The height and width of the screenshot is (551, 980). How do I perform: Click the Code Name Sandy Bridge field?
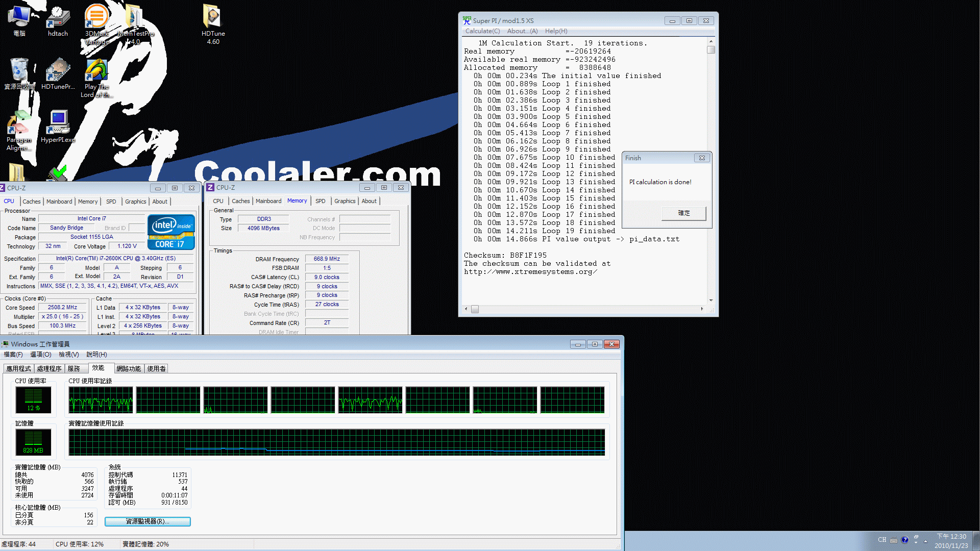coord(66,228)
